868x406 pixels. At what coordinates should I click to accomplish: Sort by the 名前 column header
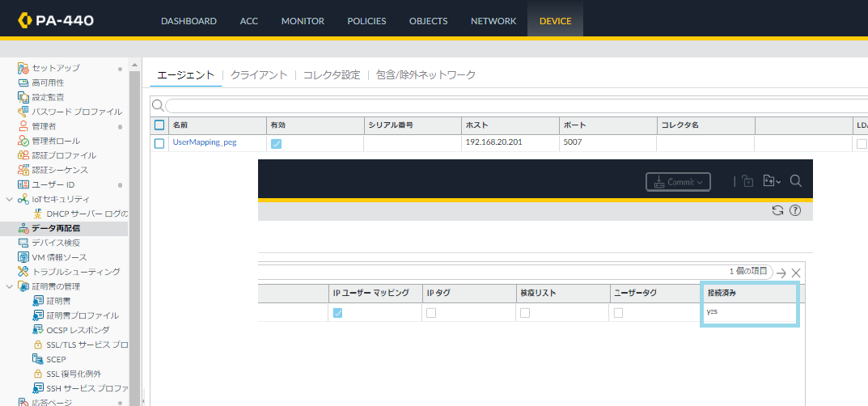click(217, 125)
